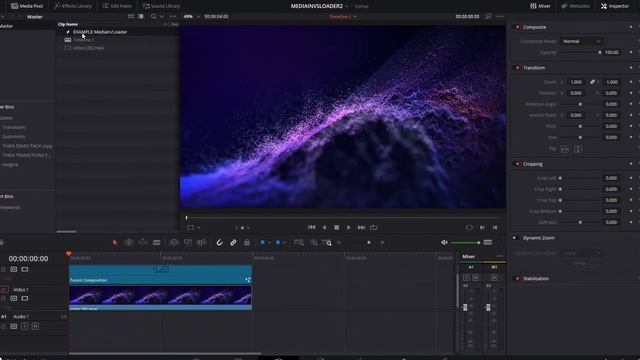640x360 pixels.
Task: Click the blue flag icon
Action: click(x=262, y=242)
